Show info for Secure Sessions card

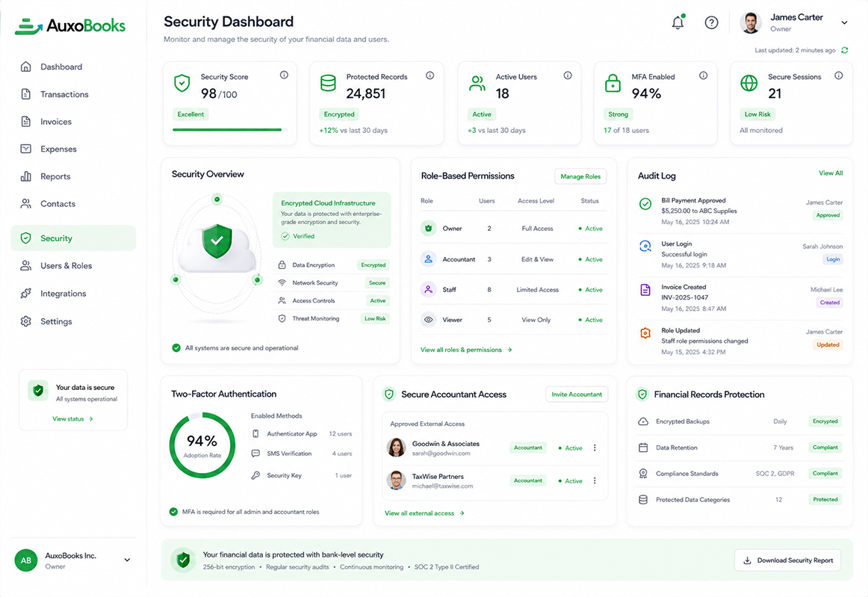(x=839, y=75)
